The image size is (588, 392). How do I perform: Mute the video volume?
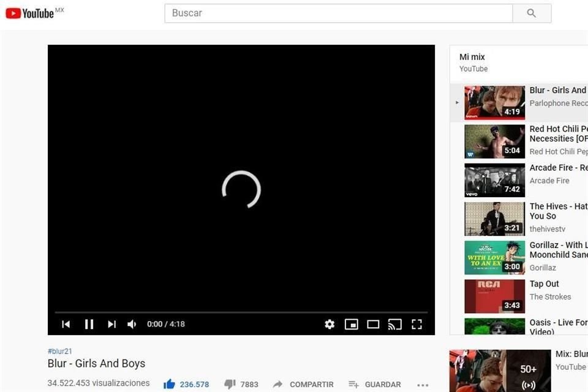132,324
